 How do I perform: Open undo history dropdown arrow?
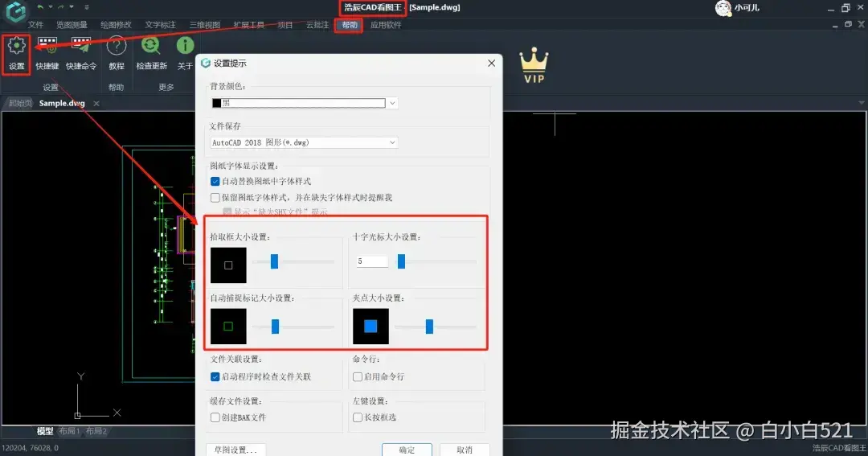50,7
